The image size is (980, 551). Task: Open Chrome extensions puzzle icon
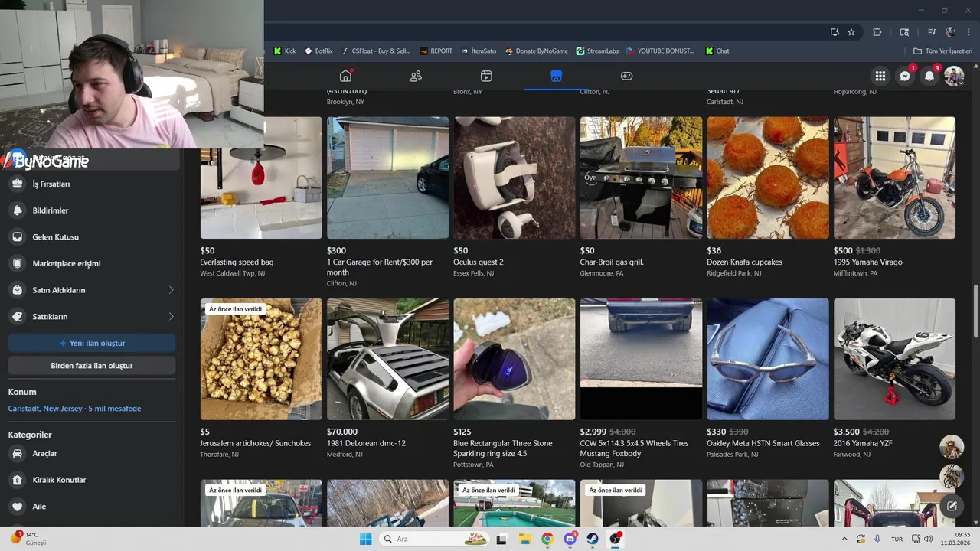tap(877, 32)
